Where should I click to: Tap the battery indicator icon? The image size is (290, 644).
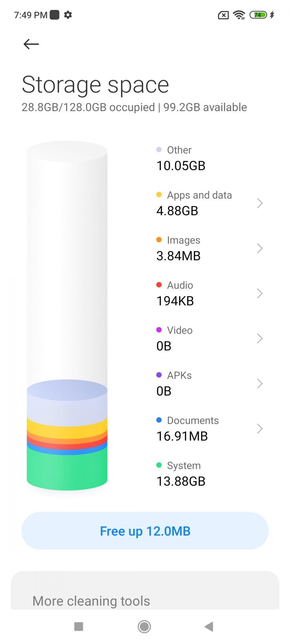[x=258, y=15]
